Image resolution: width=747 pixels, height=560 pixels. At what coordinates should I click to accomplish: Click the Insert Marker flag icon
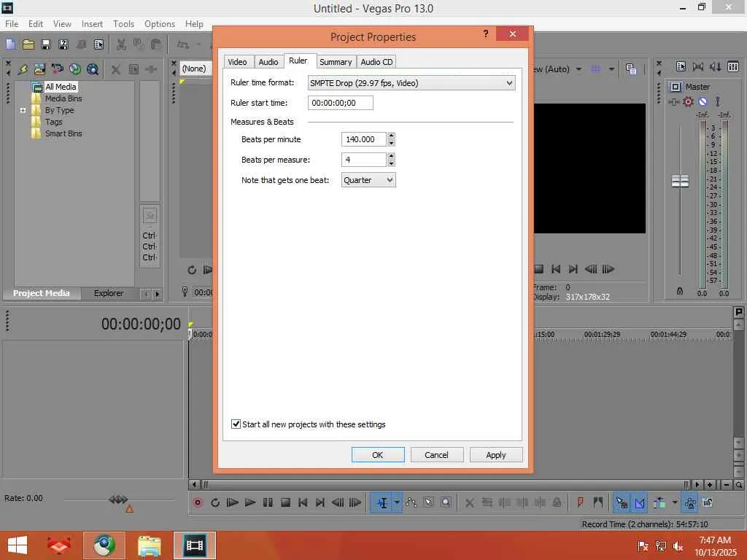point(580,502)
